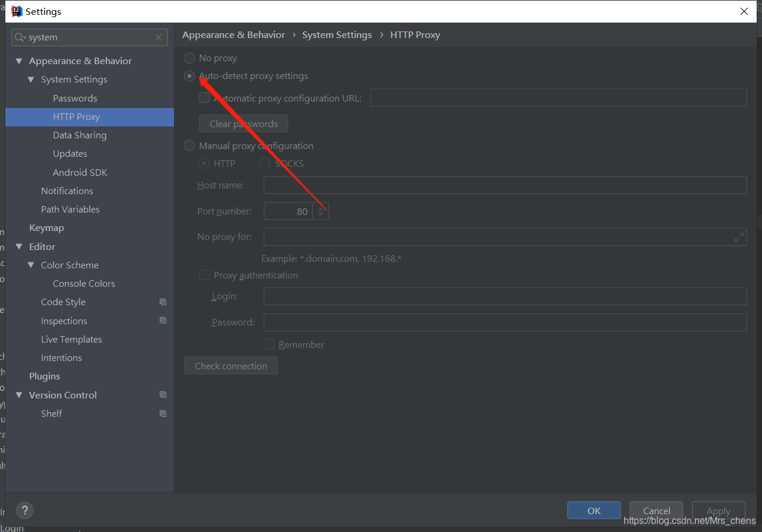Viewport: 762px width, 532px height.
Task: Click the project-level icon next to Inspections
Action: (x=163, y=321)
